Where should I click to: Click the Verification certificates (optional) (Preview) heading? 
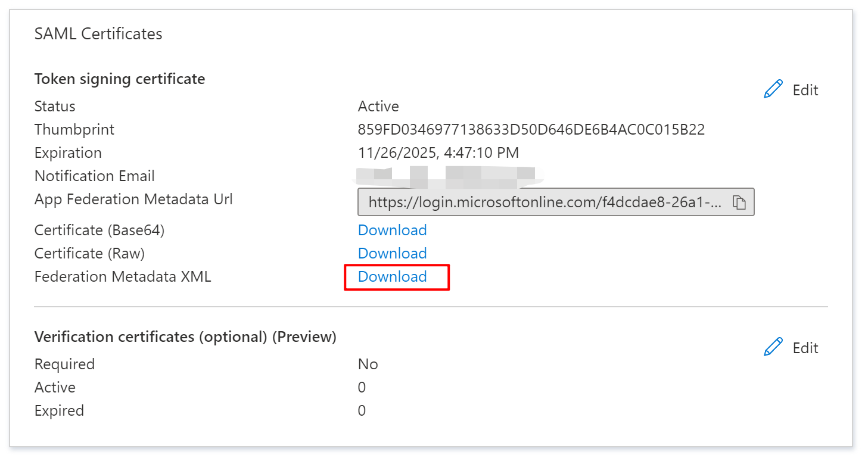tap(185, 337)
